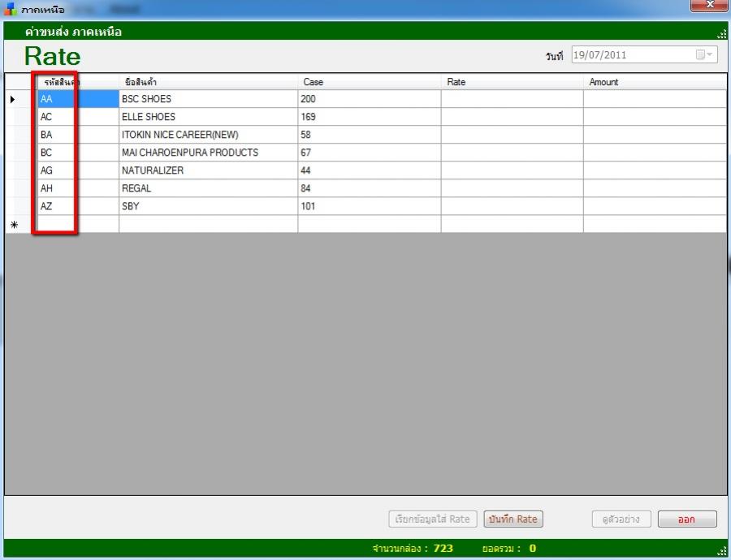Image resolution: width=731 pixels, height=560 pixels.
Task: Click the รหัสสินค้า column header
Action: pos(78,82)
